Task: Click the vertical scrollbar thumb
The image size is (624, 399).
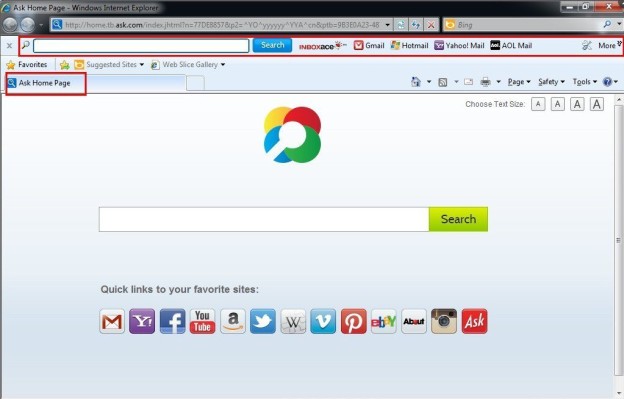Action: pos(618,241)
